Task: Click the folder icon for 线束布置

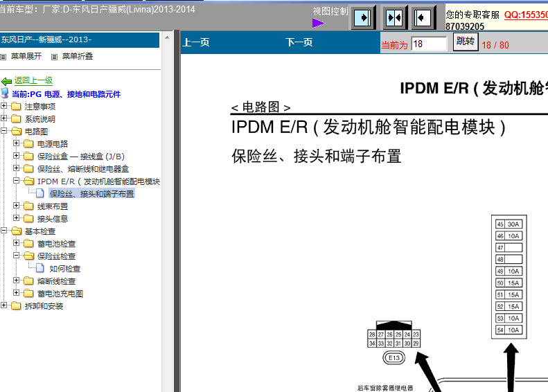Action: (28, 206)
